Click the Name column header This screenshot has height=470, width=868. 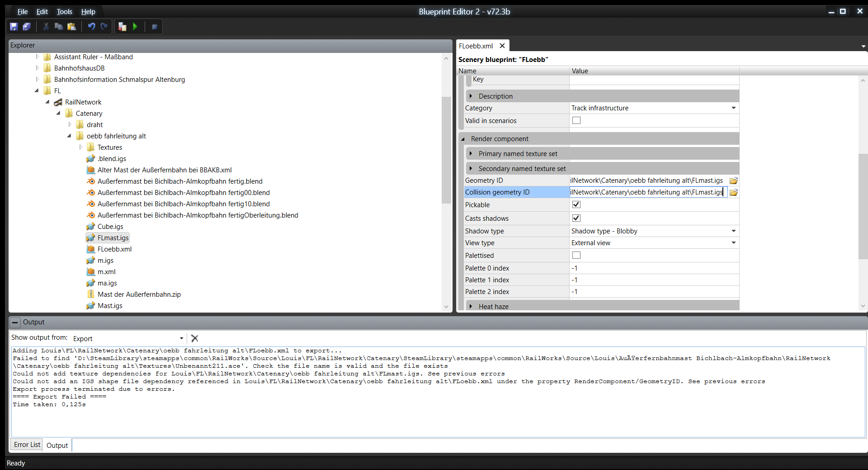click(x=513, y=71)
